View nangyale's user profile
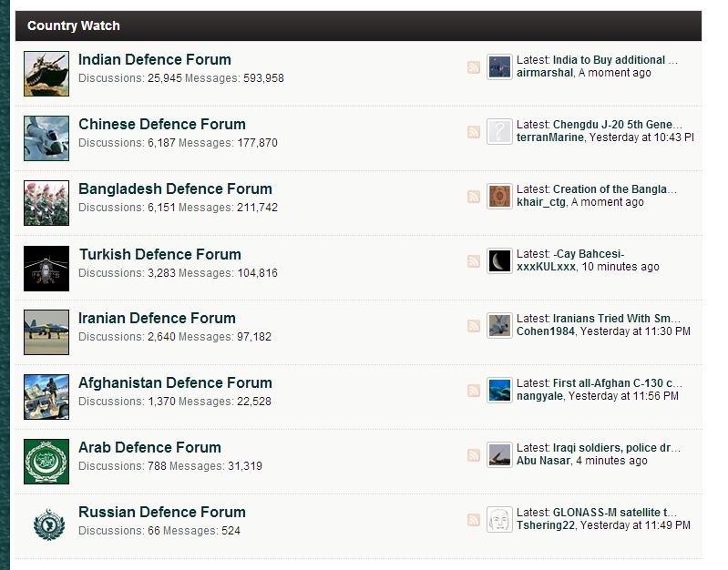This screenshot has width=728, height=570. tap(539, 395)
